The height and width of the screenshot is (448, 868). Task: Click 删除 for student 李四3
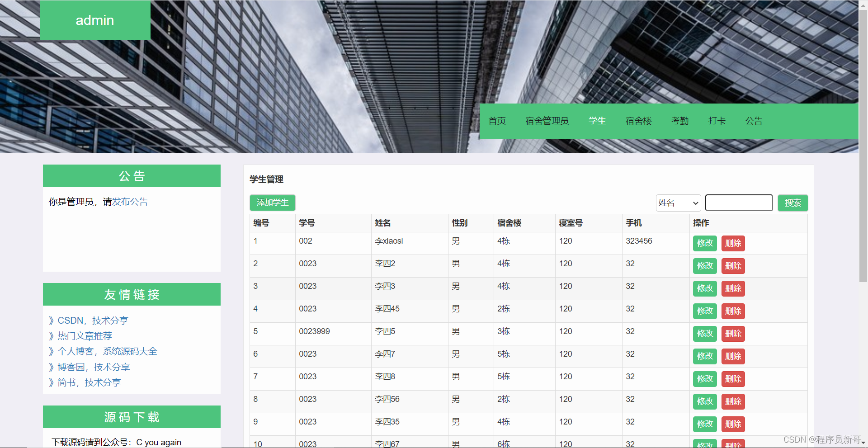(733, 288)
